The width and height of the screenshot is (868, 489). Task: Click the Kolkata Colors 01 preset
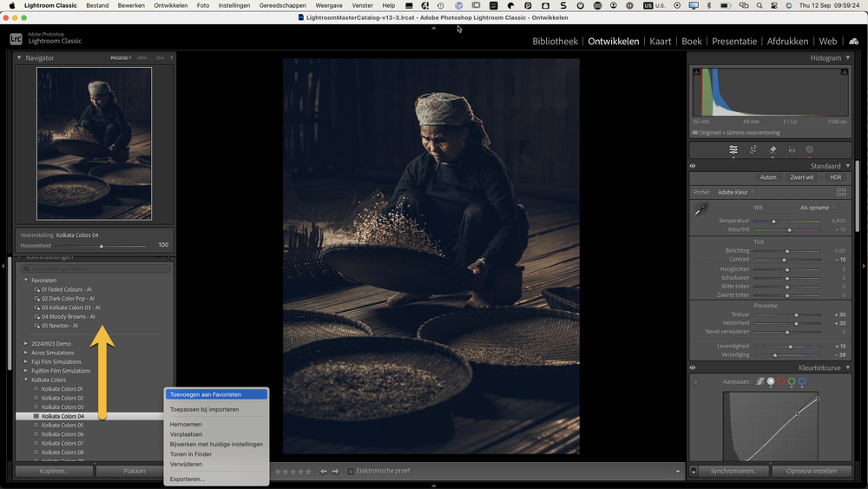tap(62, 389)
